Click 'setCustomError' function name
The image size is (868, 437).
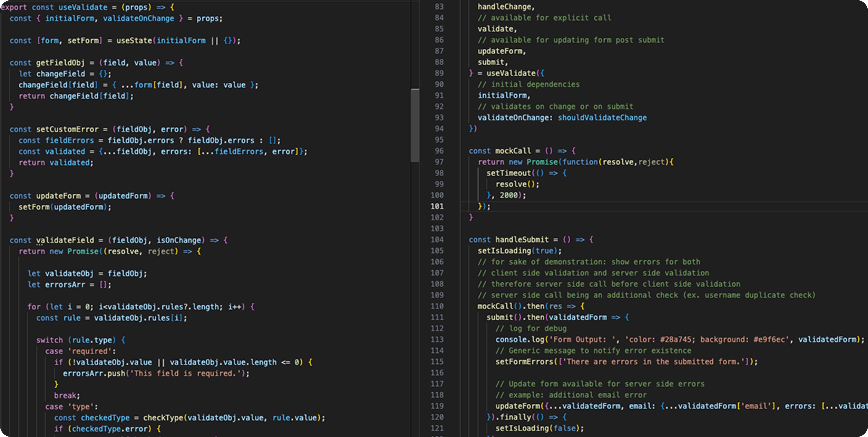(x=67, y=129)
